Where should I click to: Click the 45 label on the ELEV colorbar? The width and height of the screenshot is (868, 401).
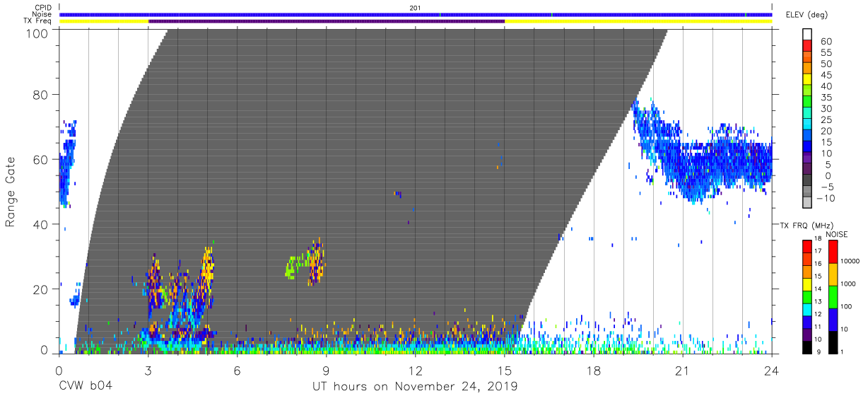(x=826, y=75)
